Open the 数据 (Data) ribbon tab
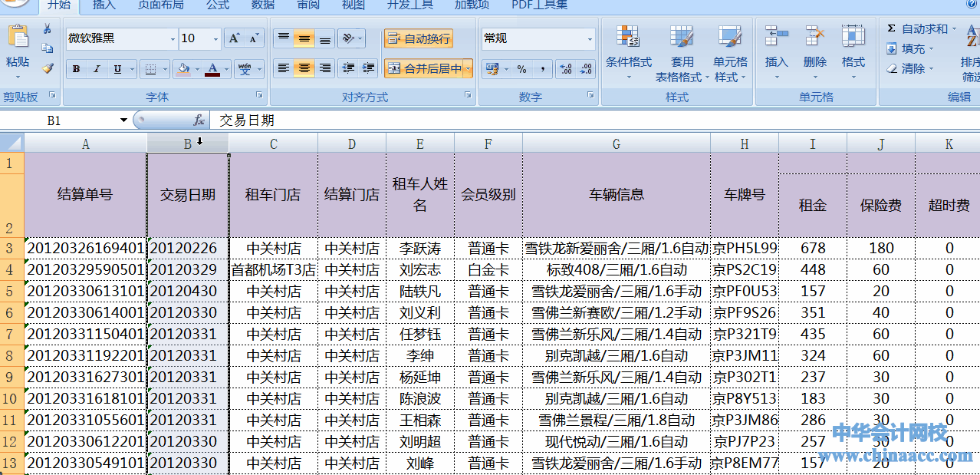 tap(263, 5)
